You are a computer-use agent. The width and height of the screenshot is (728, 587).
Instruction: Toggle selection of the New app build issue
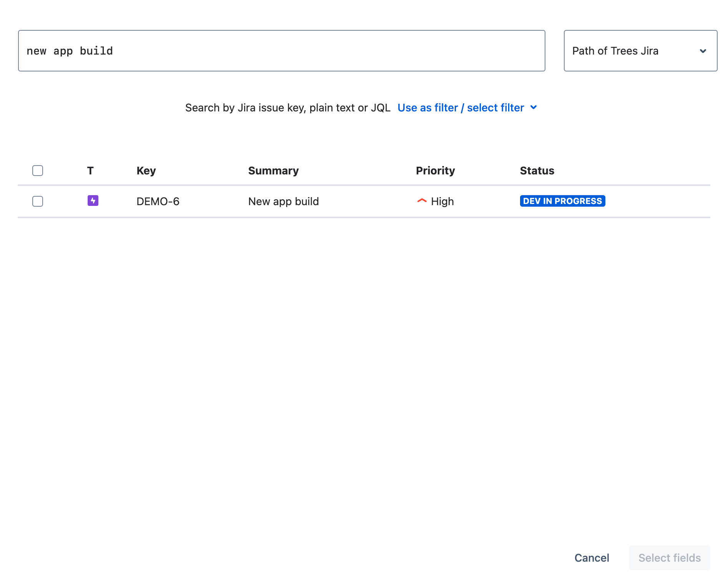pos(37,201)
